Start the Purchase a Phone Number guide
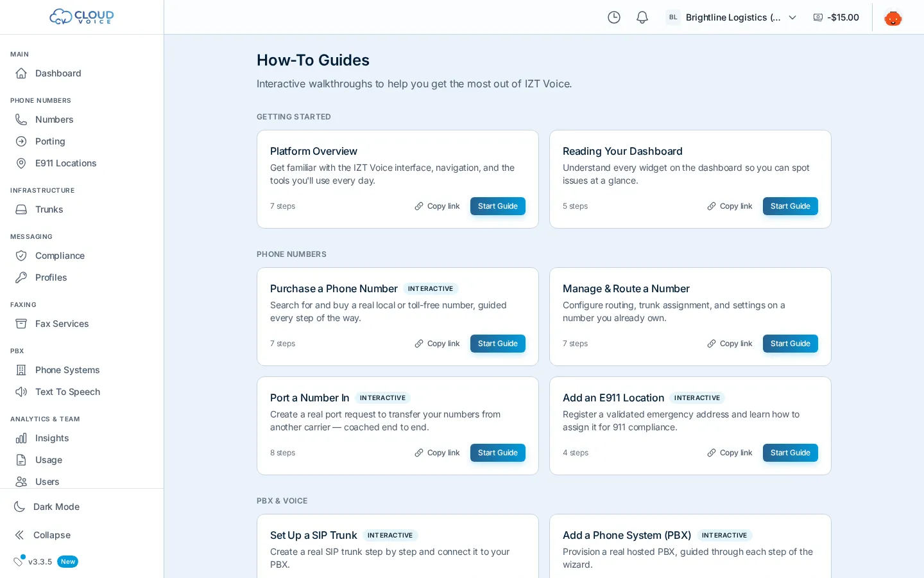Image resolution: width=924 pixels, height=578 pixels. coord(498,344)
